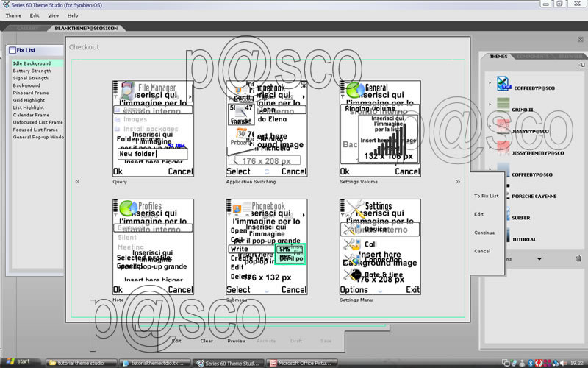Screen dimensions: 588x368
Task: Open the View menu
Action: pyautogui.click(x=53, y=15)
